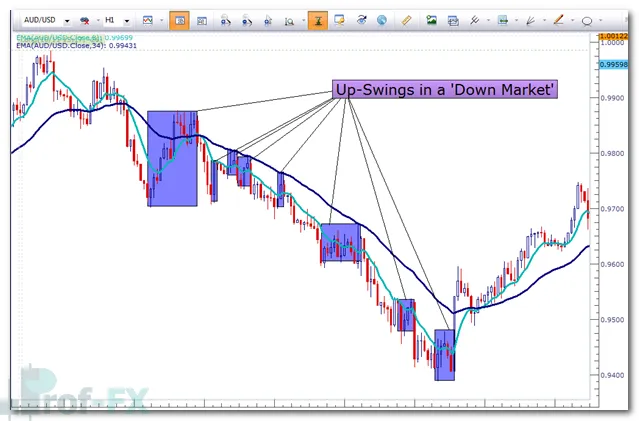Select the largest blue rectangle on chart
This screenshot has height=421, width=639.
[x=172, y=158]
